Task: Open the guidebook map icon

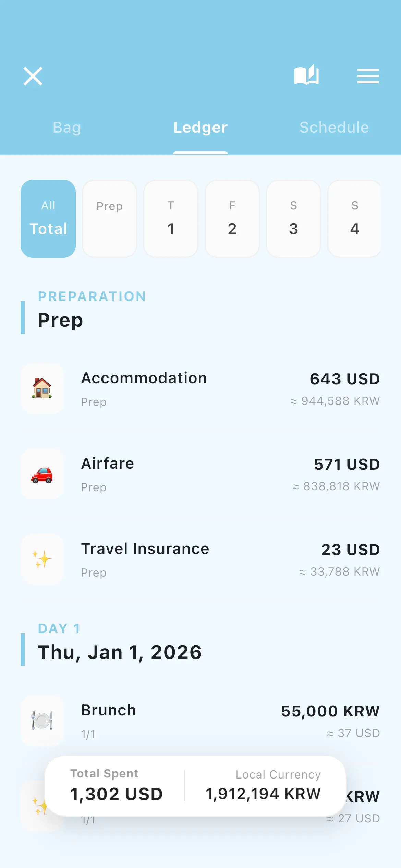Action: coord(306,75)
